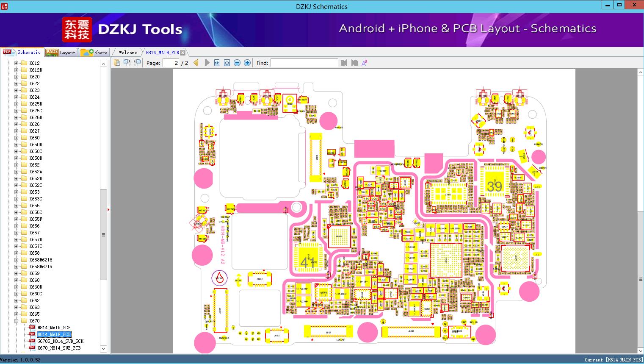This screenshot has width=644, height=364.
Task: Select the X662 tree item
Action: click(x=34, y=300)
